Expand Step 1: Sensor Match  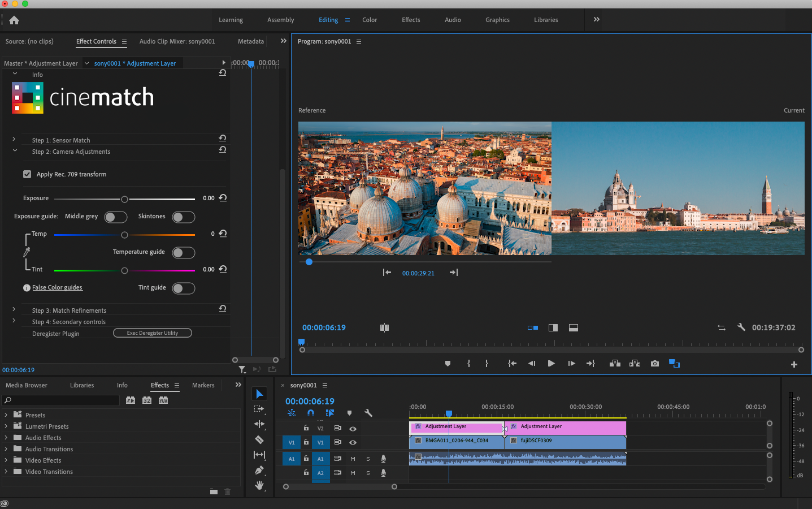point(14,139)
